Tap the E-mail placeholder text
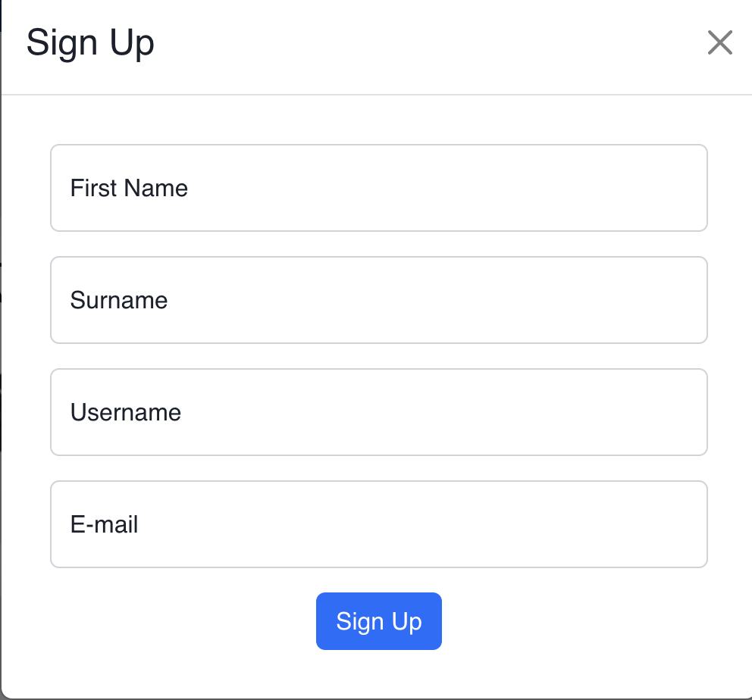Viewport: 752px width, 700px height. (103, 524)
